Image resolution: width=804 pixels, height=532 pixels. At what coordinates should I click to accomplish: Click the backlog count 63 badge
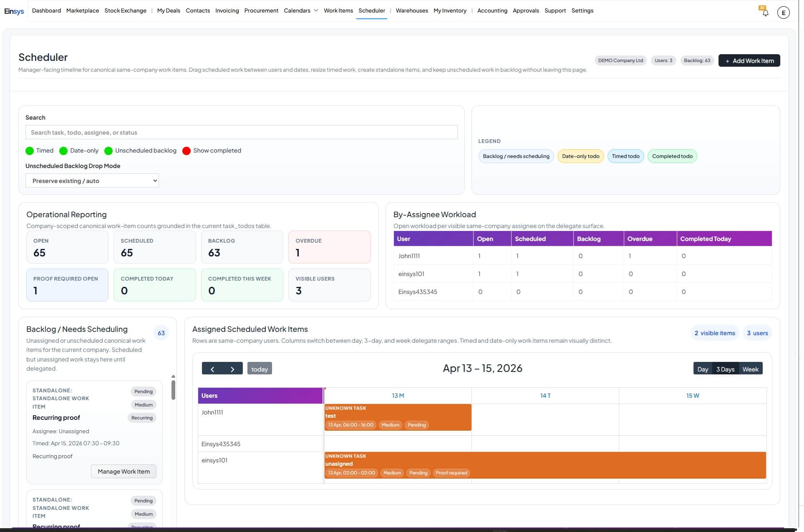coord(161,333)
